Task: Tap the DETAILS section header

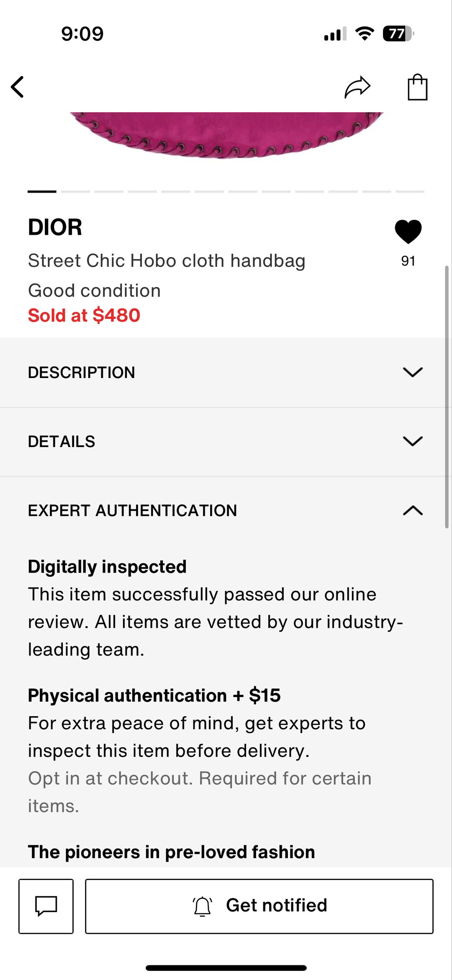Action: (62, 441)
